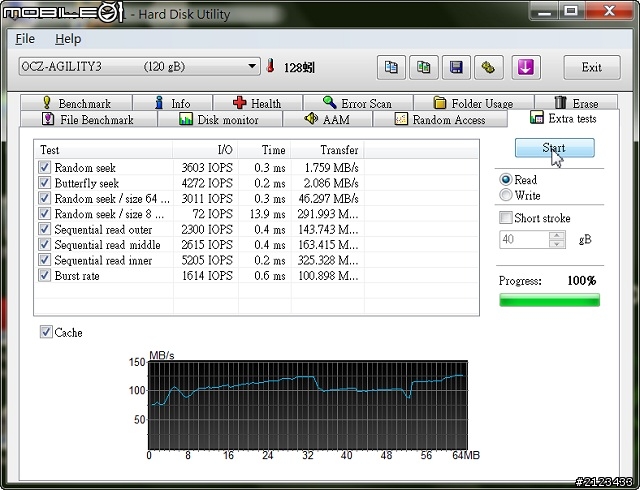Uncheck Sequential read inner checkbox
The width and height of the screenshot is (640, 490).
point(44,260)
